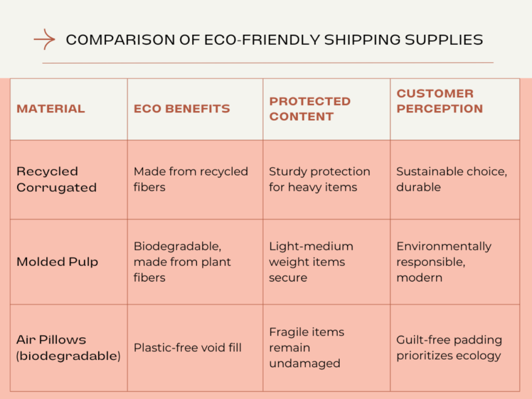Select Sturdy protection for heavy items text
The image size is (532, 399).
pyautogui.click(x=320, y=179)
